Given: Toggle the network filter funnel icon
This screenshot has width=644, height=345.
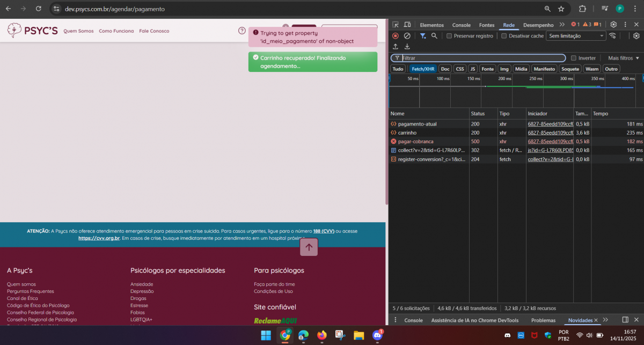Looking at the screenshot, I should [422, 36].
